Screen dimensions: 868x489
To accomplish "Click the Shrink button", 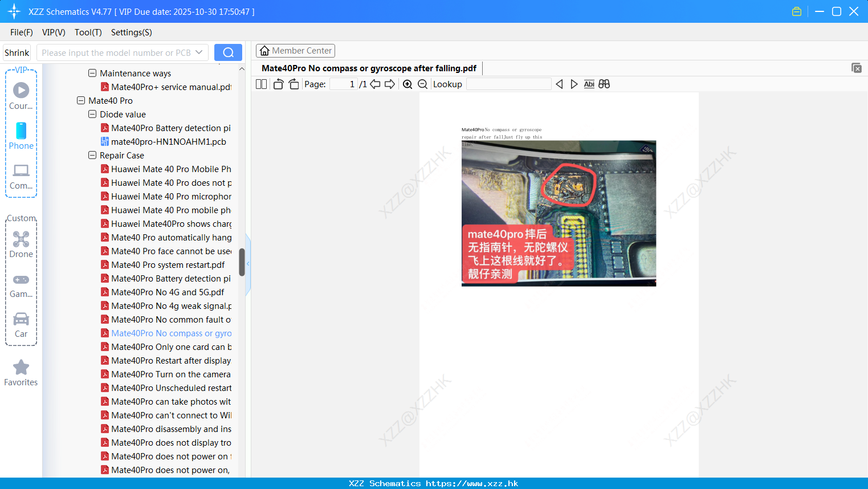I will click(x=17, y=52).
